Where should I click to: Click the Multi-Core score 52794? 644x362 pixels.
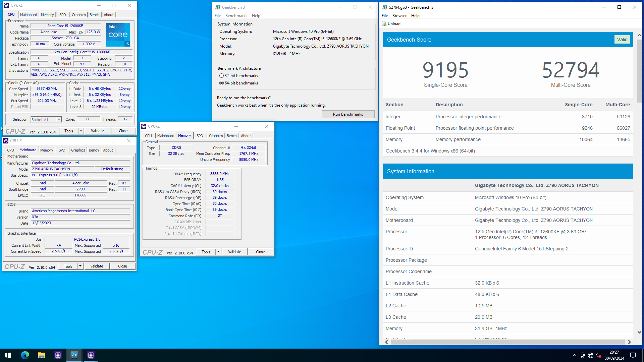click(571, 70)
